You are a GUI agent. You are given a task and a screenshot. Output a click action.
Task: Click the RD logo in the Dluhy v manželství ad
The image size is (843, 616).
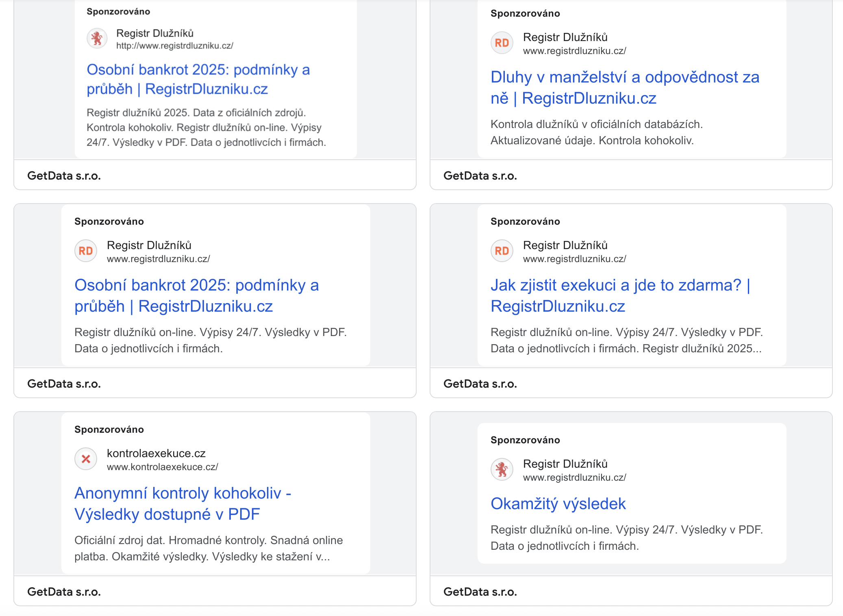pyautogui.click(x=502, y=43)
